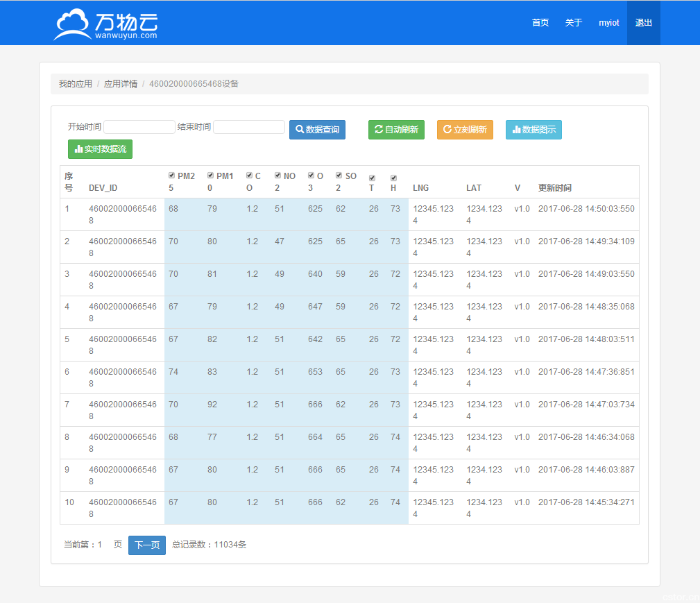Select timestamp 2017-06-28 14:48:35:068
This screenshot has height=603, width=700.
click(586, 307)
